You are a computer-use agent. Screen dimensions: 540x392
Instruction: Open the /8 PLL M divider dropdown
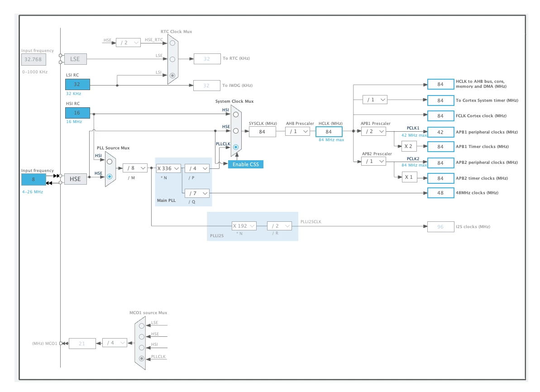click(x=135, y=168)
